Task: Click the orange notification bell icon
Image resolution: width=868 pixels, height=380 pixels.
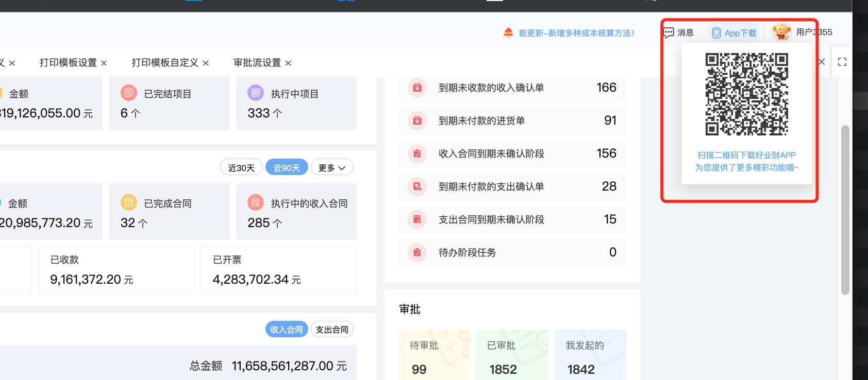Action: point(508,33)
